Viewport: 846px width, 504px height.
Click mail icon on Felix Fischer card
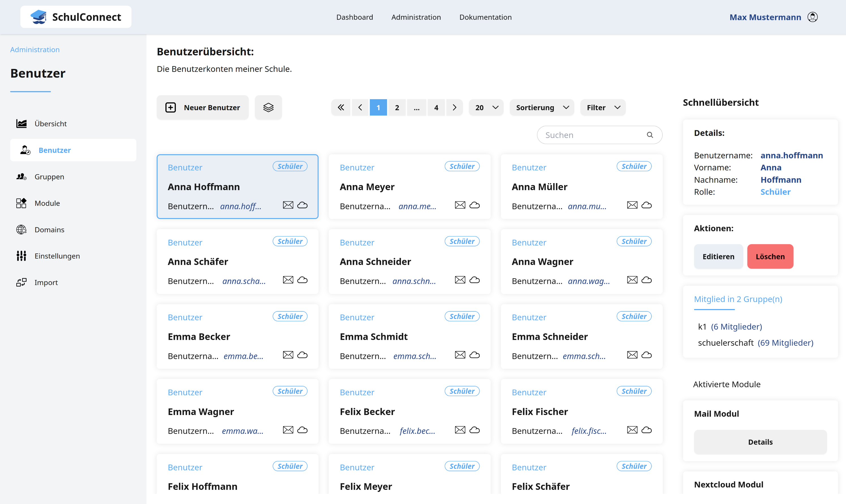click(632, 430)
